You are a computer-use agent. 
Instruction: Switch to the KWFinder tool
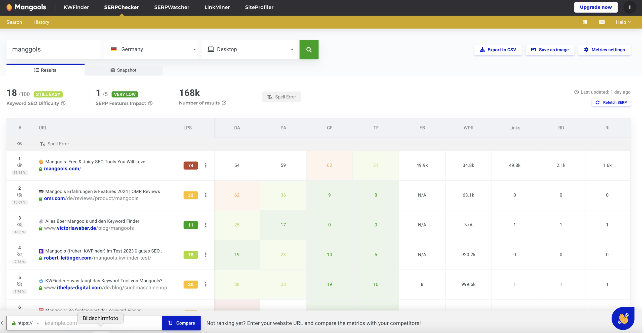[76, 7]
